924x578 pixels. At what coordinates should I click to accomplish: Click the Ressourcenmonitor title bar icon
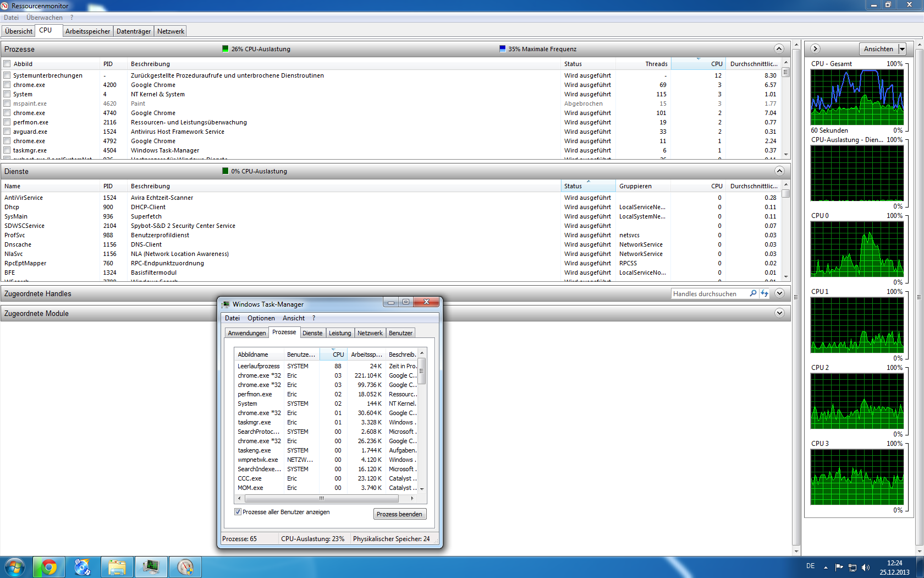(5, 6)
